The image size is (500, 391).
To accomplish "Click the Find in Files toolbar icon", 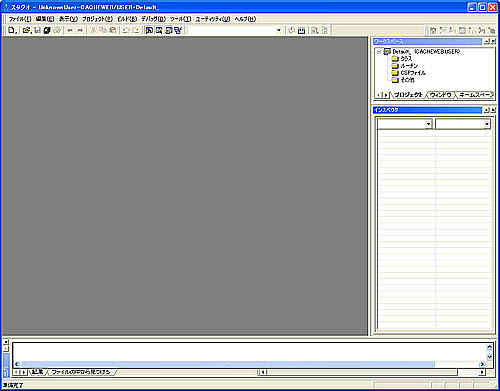I will (315, 30).
